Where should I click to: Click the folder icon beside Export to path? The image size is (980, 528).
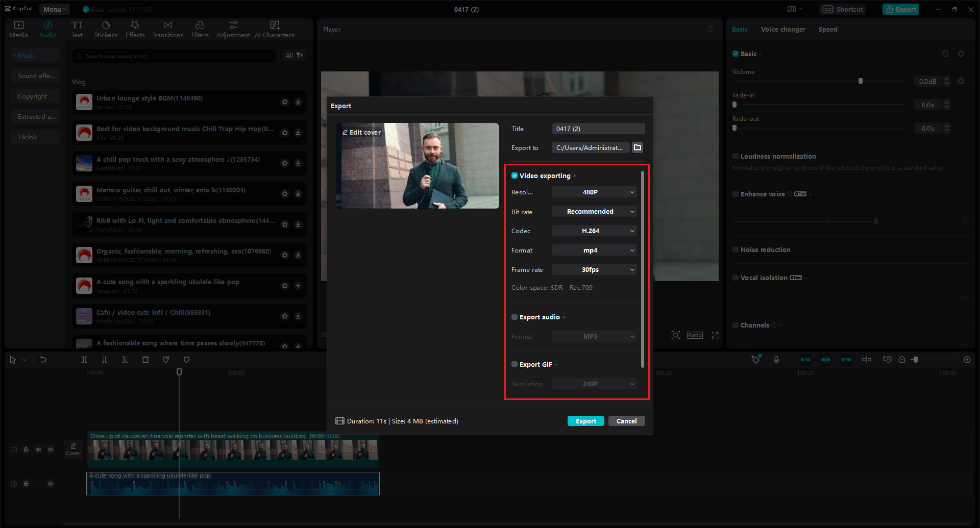pos(638,147)
